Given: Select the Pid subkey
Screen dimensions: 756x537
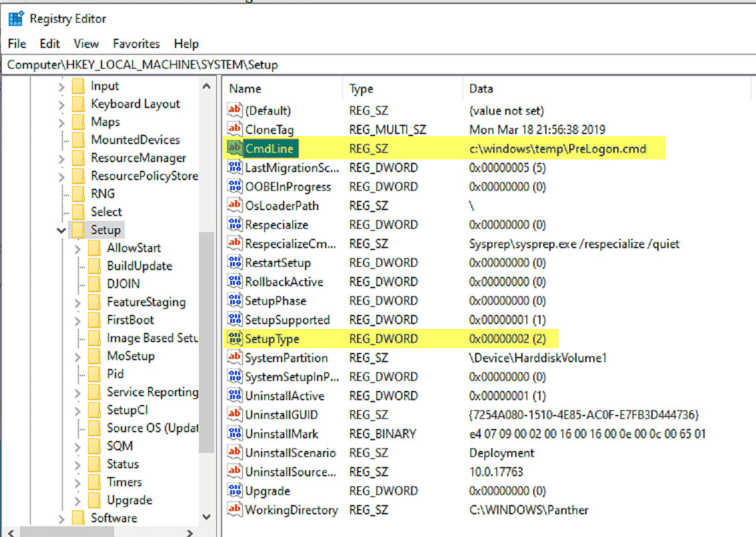Looking at the screenshot, I should 115,374.
